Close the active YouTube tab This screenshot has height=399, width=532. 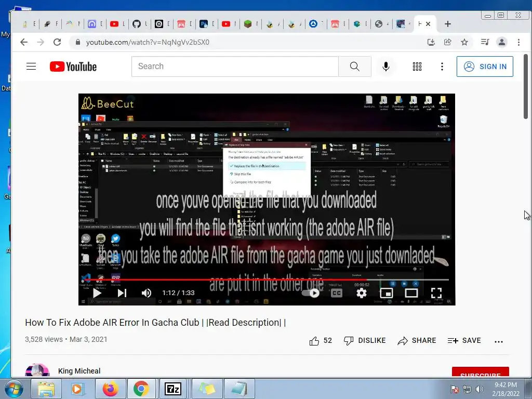[x=428, y=24]
